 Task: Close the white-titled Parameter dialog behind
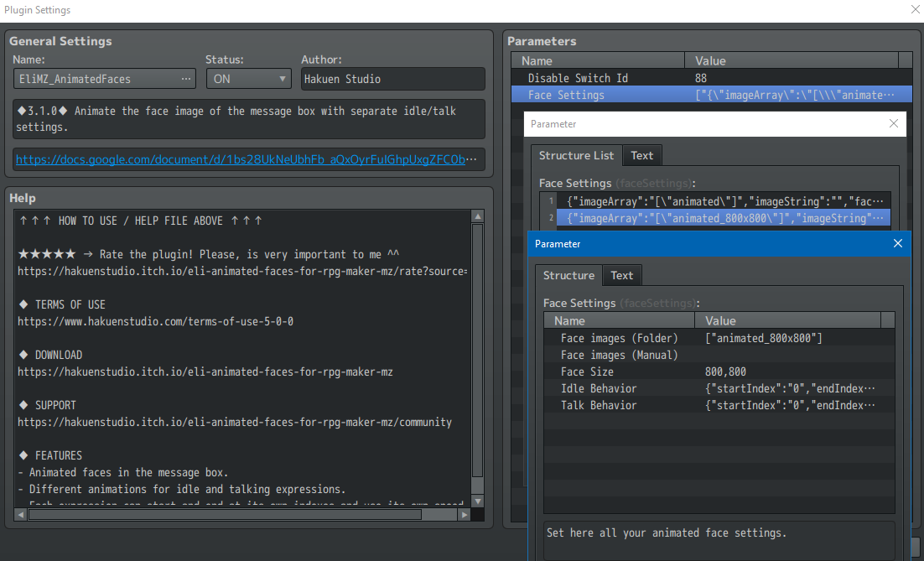(893, 124)
